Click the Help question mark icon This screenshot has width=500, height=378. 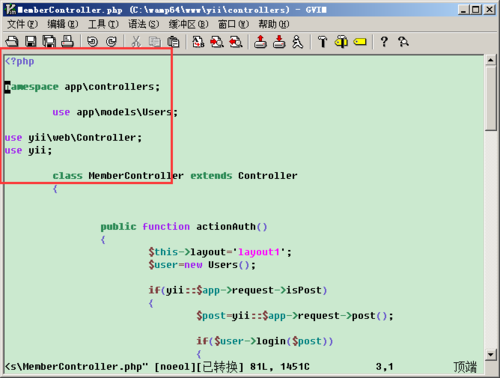click(384, 42)
